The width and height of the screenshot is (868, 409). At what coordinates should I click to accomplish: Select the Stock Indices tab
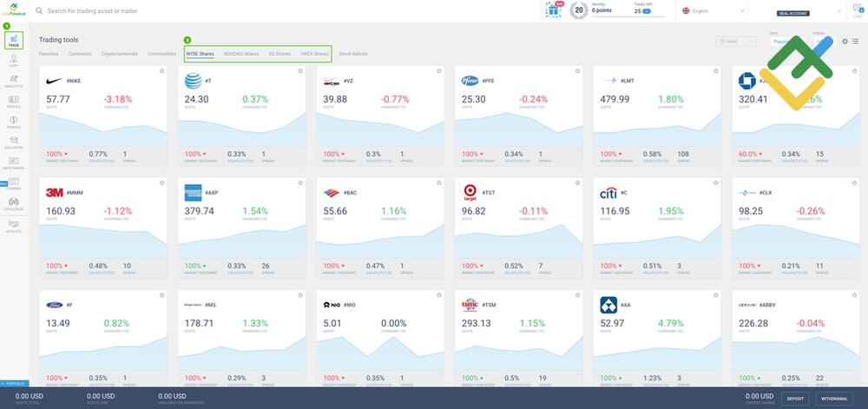point(352,54)
